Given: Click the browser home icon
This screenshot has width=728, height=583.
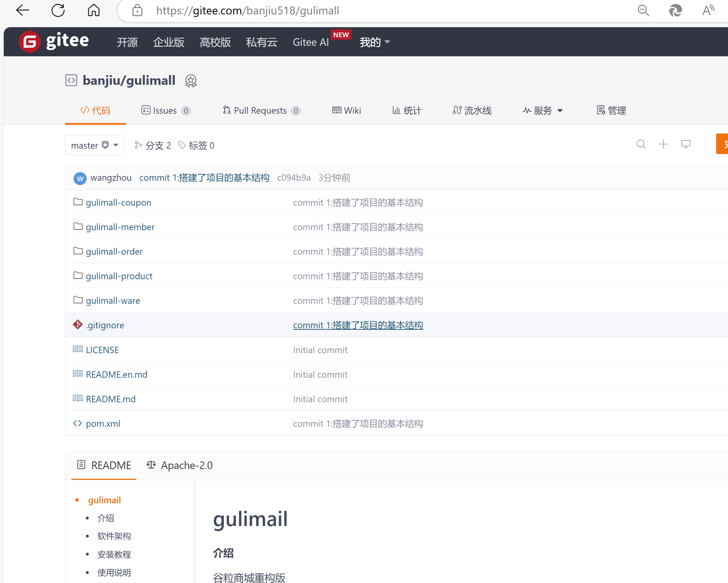Looking at the screenshot, I should click(94, 10).
